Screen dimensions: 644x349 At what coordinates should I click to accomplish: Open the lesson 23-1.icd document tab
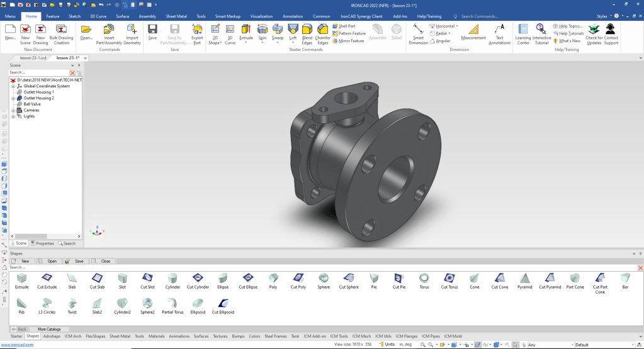point(33,58)
